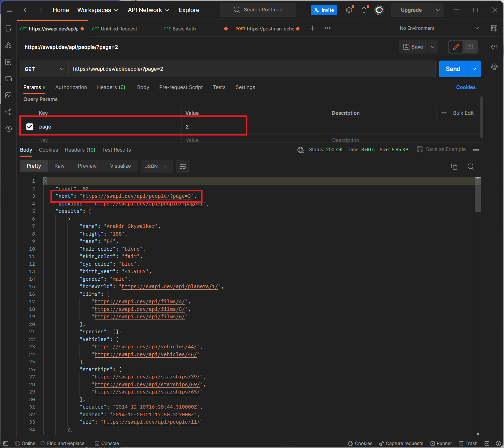This screenshot has width=504, height=448.
Task: Click the blue Send button
Action: [453, 69]
